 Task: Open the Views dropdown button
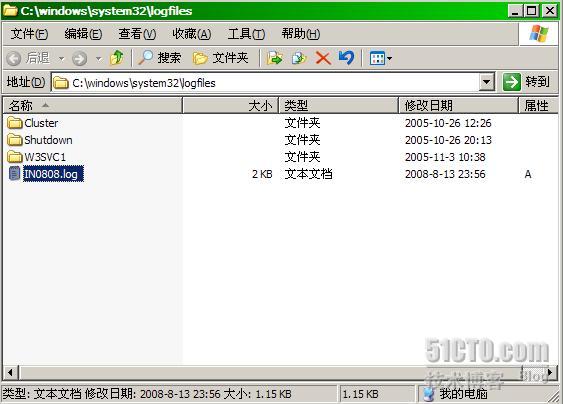click(380, 58)
